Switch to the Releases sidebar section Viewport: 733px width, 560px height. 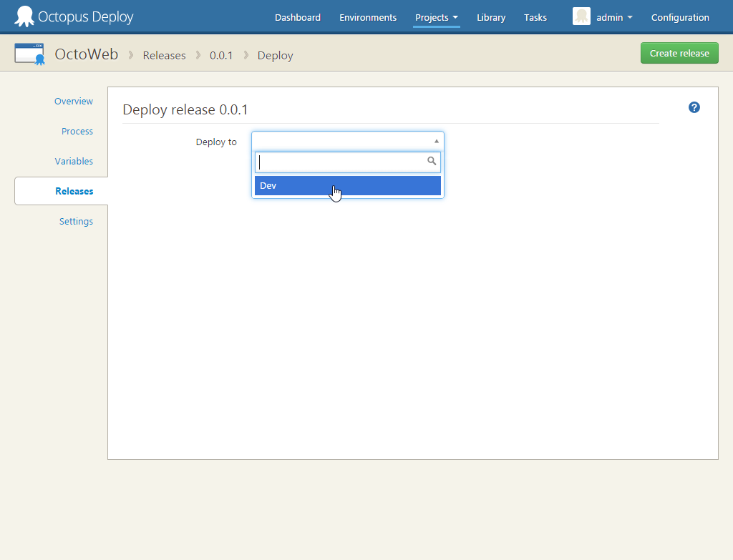tap(74, 191)
